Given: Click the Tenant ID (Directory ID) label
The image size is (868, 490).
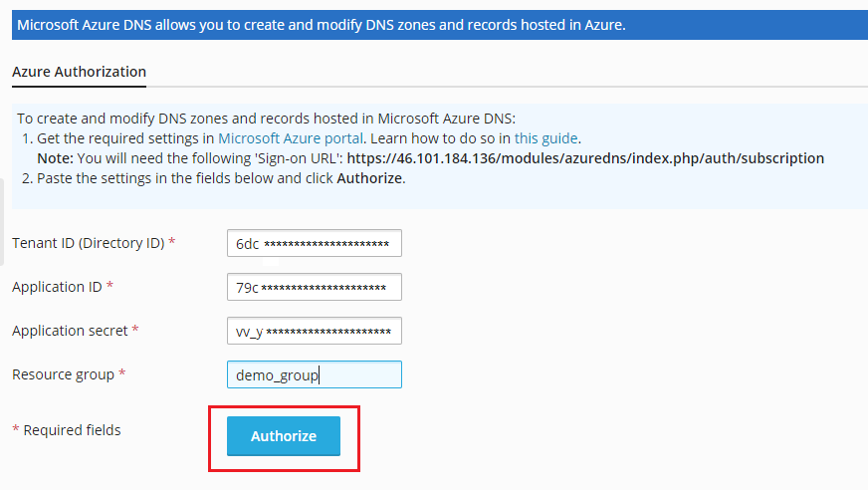Looking at the screenshot, I should click(x=88, y=243).
